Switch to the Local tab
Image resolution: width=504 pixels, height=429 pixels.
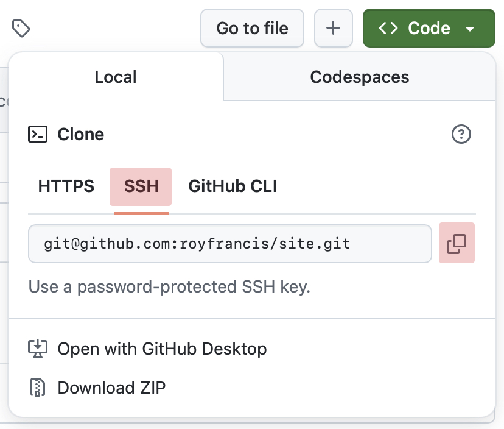pos(116,77)
